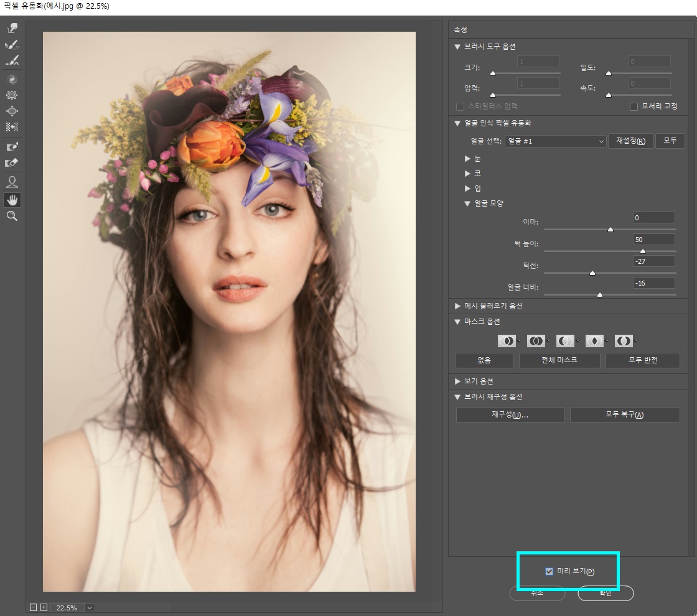Select the Forward Warp tool
The height and width of the screenshot is (616, 697).
coord(12,29)
